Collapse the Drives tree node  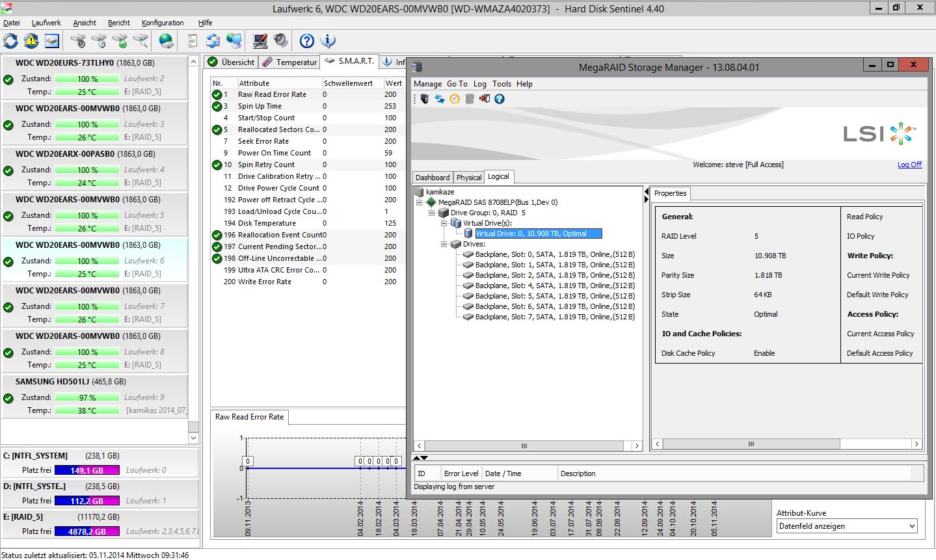pos(444,245)
